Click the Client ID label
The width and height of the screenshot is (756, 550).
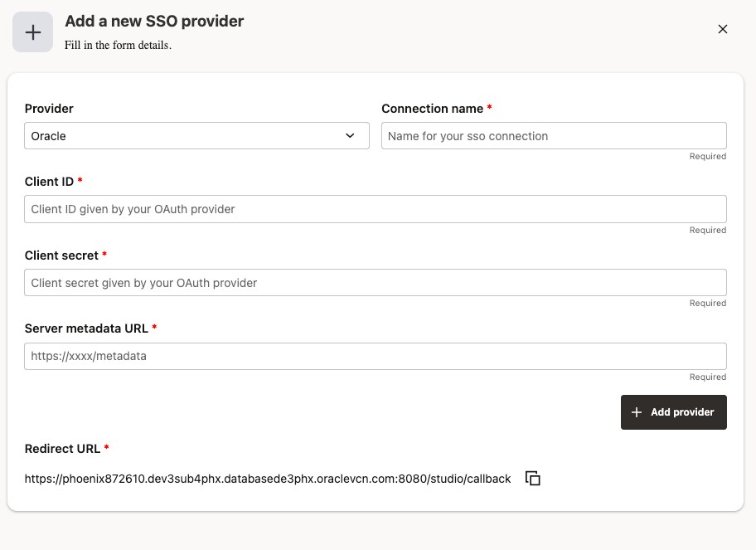tap(49, 182)
